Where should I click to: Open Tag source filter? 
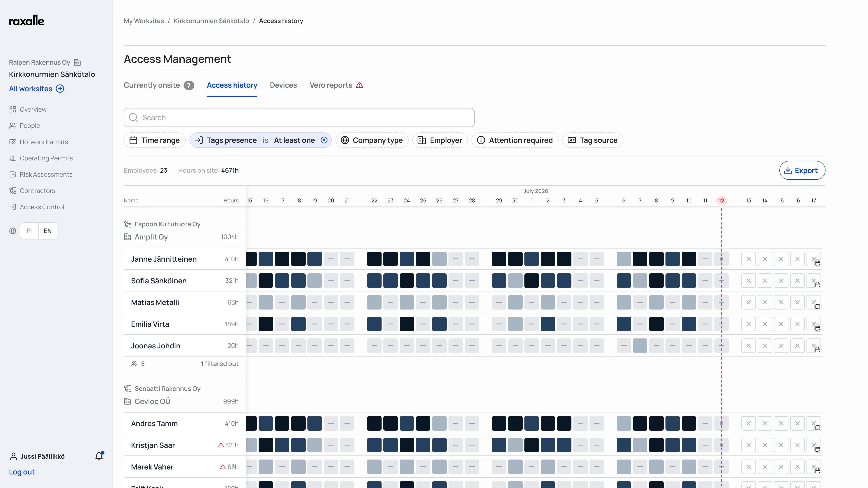(x=593, y=140)
